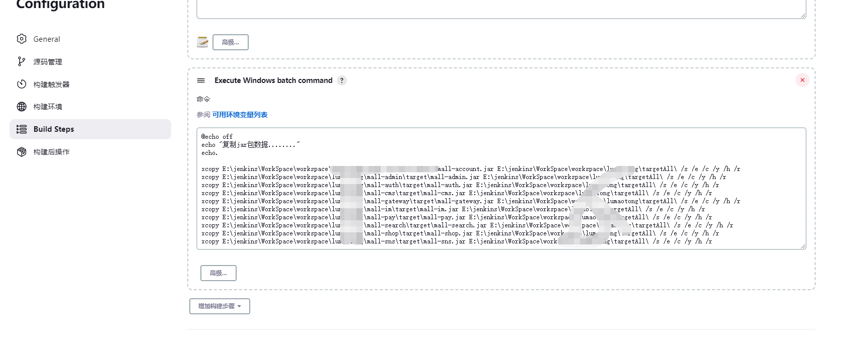The height and width of the screenshot is (346, 868).
Task: Click the 构建环境 globe icon
Action: tap(22, 107)
